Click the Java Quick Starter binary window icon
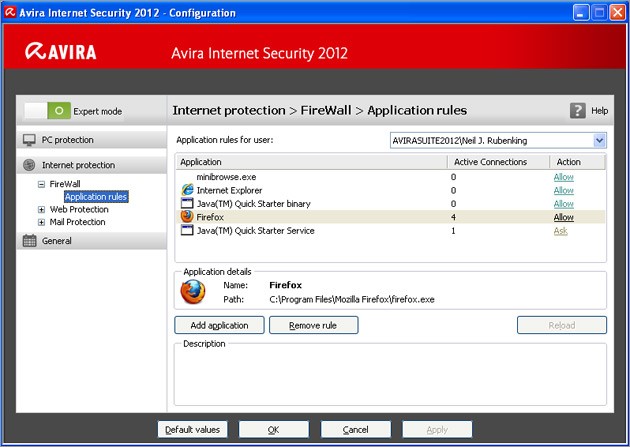This screenshot has width=630, height=447. 187,203
